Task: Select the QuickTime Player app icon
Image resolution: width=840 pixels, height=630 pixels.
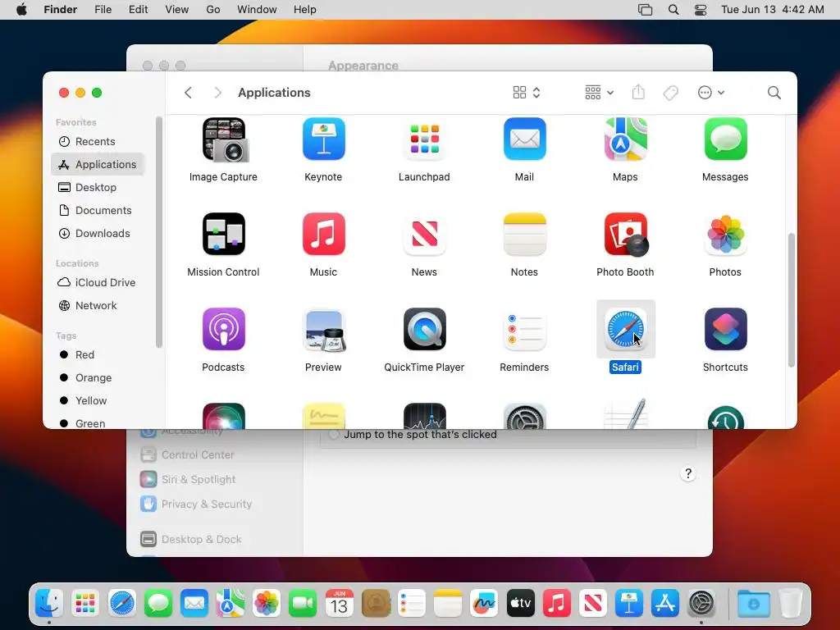Action: pos(424,329)
